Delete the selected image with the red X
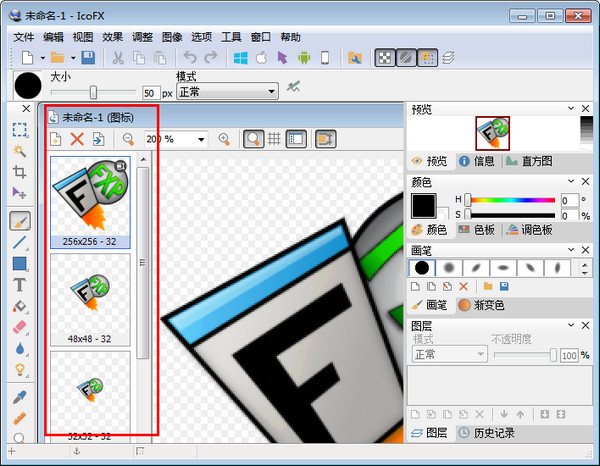The image size is (600, 466). click(x=77, y=139)
